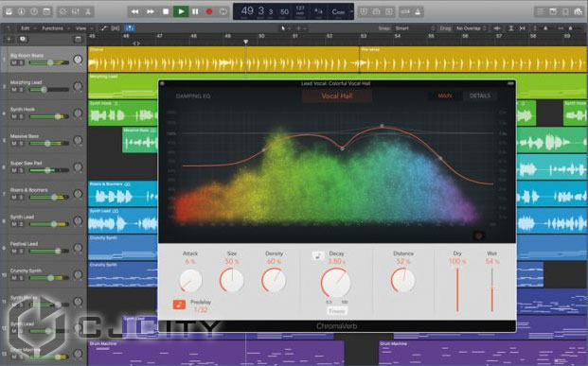
Task: Open the Loop Browser button
Action: (x=565, y=11)
